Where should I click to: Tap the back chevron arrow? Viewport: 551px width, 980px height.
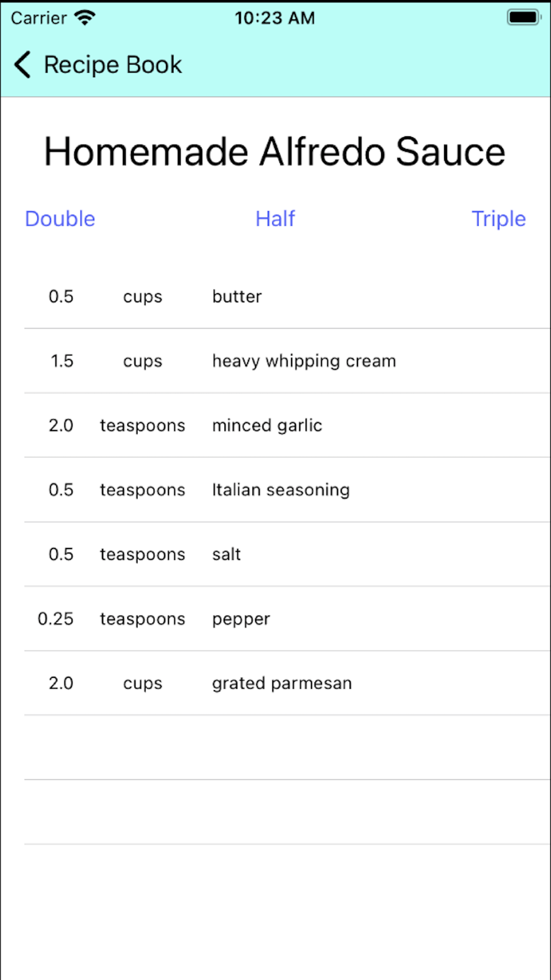23,65
